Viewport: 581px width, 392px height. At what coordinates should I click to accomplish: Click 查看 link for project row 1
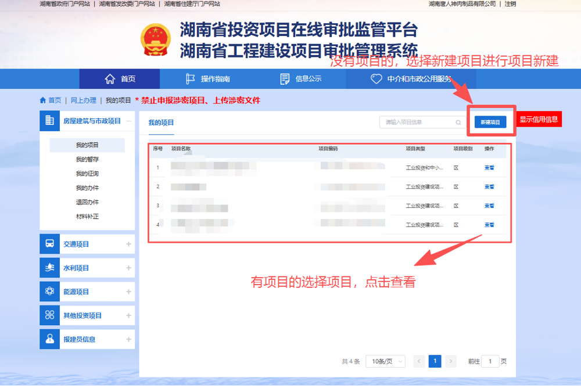[x=489, y=168]
